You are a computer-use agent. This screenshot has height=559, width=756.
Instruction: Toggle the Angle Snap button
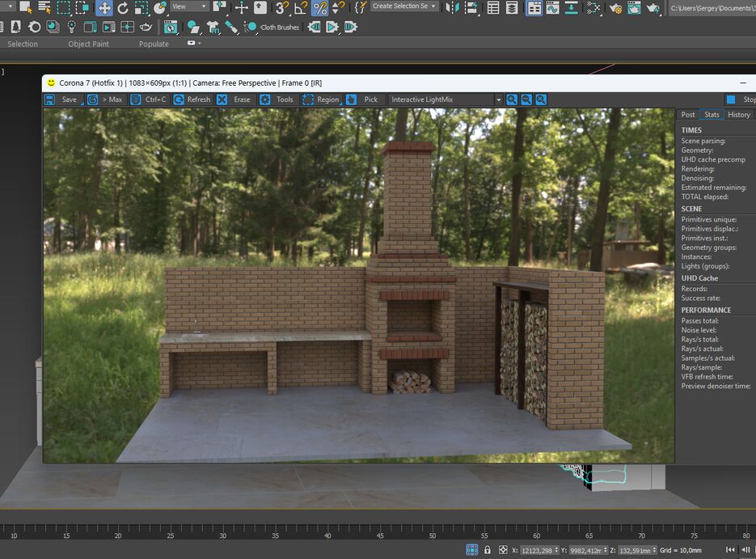pyautogui.click(x=301, y=8)
